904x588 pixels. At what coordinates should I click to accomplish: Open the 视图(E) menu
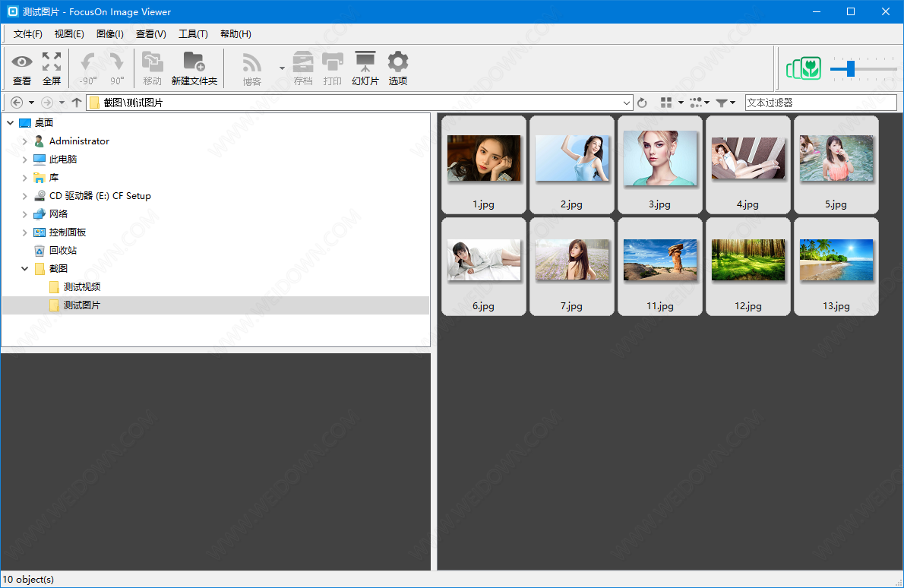tap(69, 34)
